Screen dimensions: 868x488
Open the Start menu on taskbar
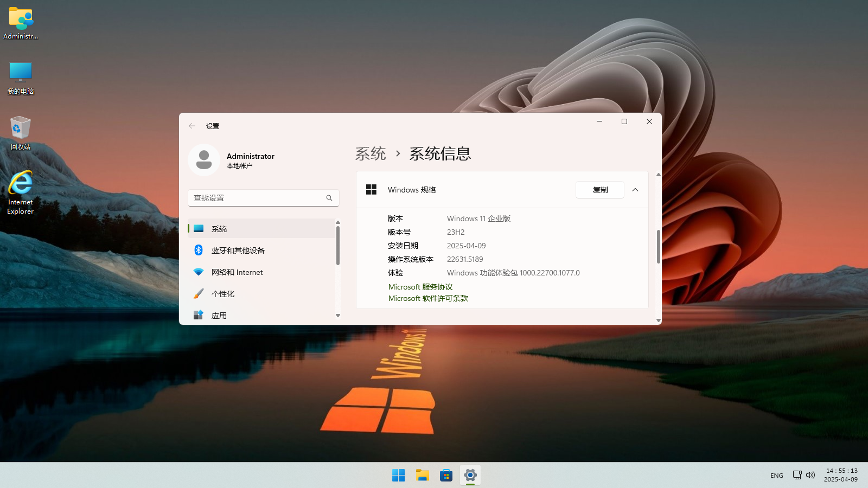pos(398,476)
